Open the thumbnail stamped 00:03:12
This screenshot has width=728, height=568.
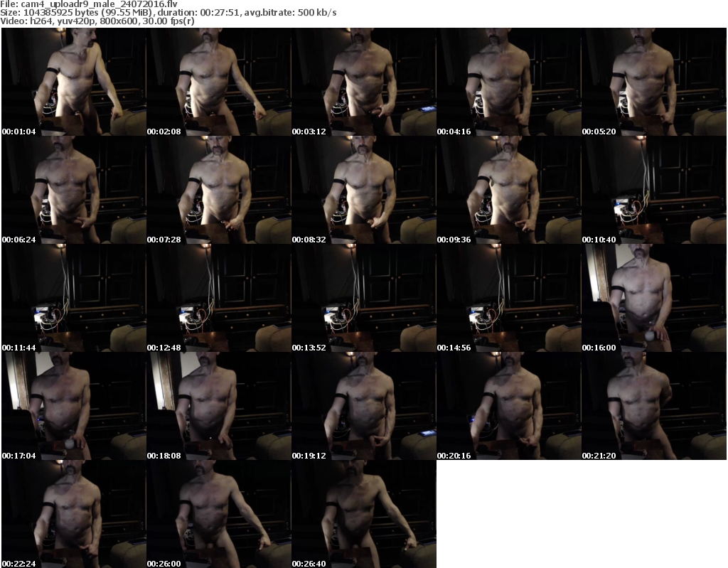(x=364, y=82)
